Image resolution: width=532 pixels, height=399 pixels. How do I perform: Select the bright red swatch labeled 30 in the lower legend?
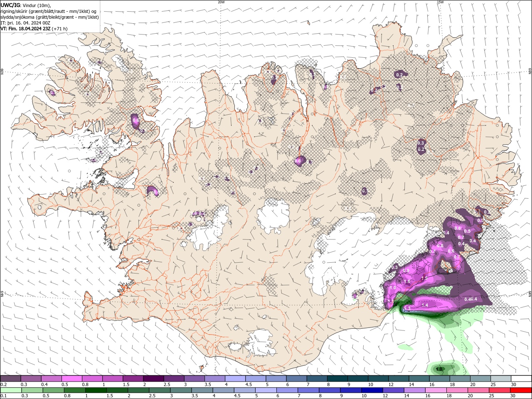click(521, 390)
